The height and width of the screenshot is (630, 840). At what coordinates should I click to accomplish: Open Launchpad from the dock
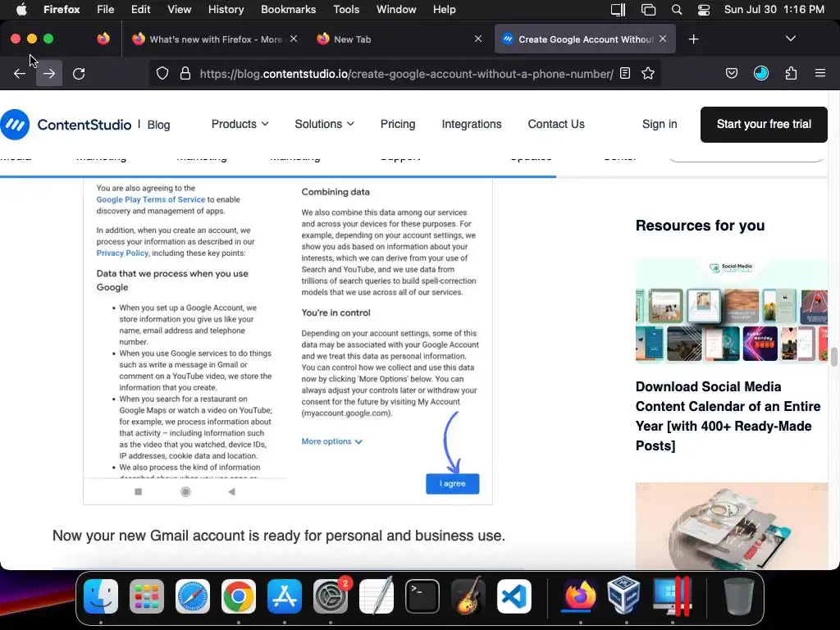(147, 596)
